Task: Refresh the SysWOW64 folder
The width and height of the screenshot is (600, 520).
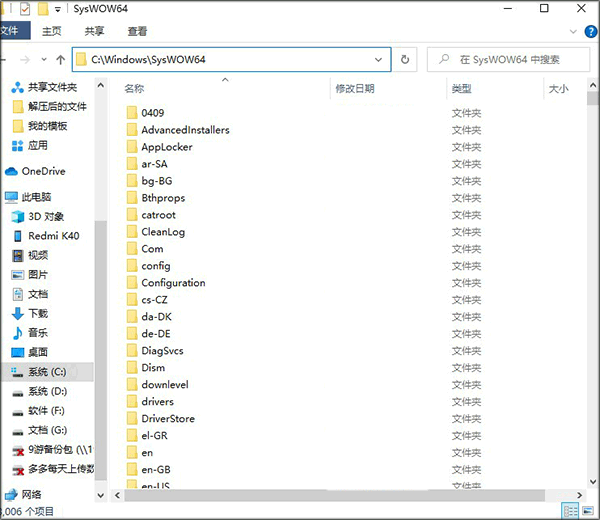Action: (405, 60)
